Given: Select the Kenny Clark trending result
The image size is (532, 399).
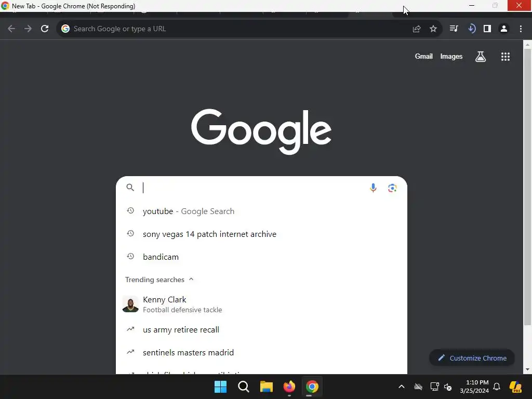Looking at the screenshot, I should tap(261, 304).
